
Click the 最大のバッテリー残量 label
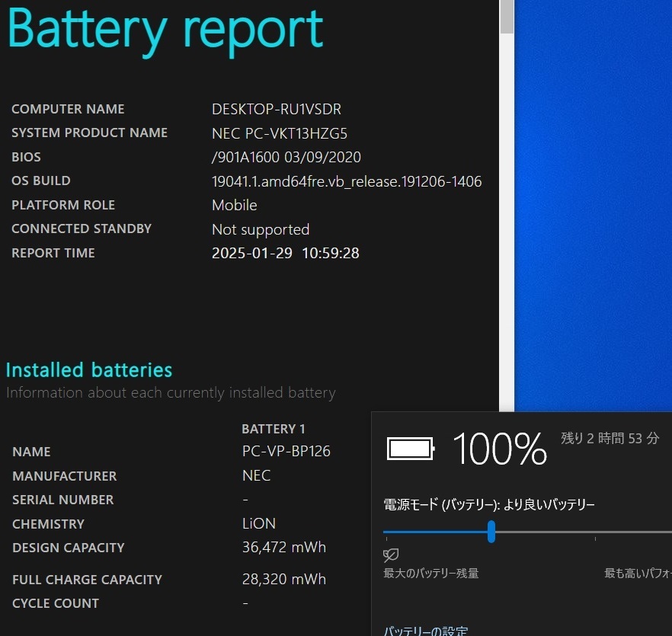pos(430,573)
